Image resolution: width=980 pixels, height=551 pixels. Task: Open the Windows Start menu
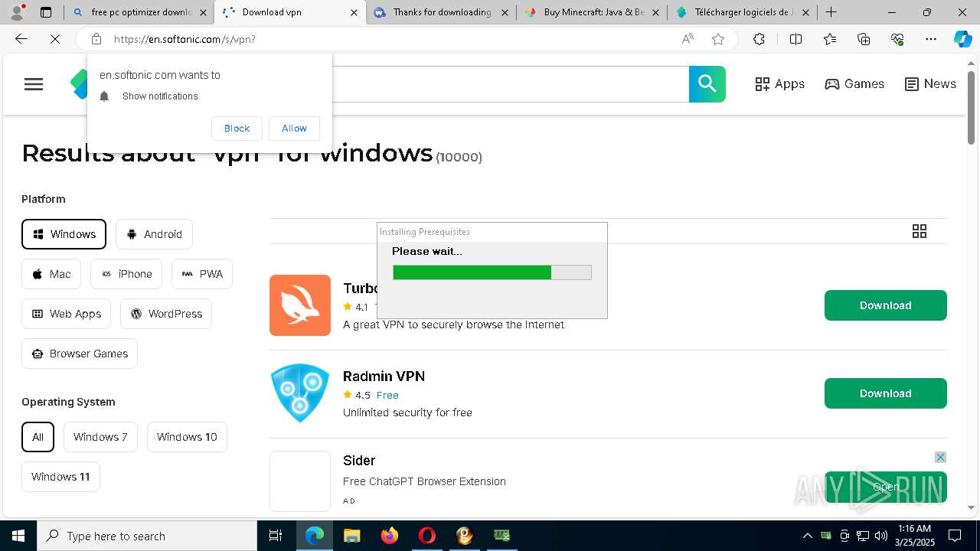click(18, 536)
